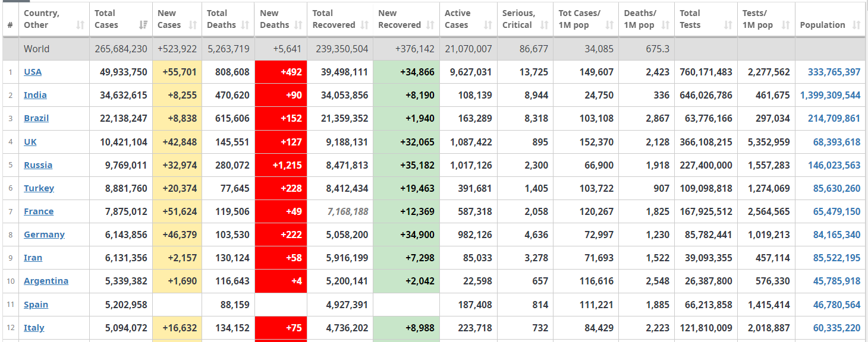Select UK total tests 366,108,215 cell
The width and height of the screenshot is (868, 342).
point(706,142)
